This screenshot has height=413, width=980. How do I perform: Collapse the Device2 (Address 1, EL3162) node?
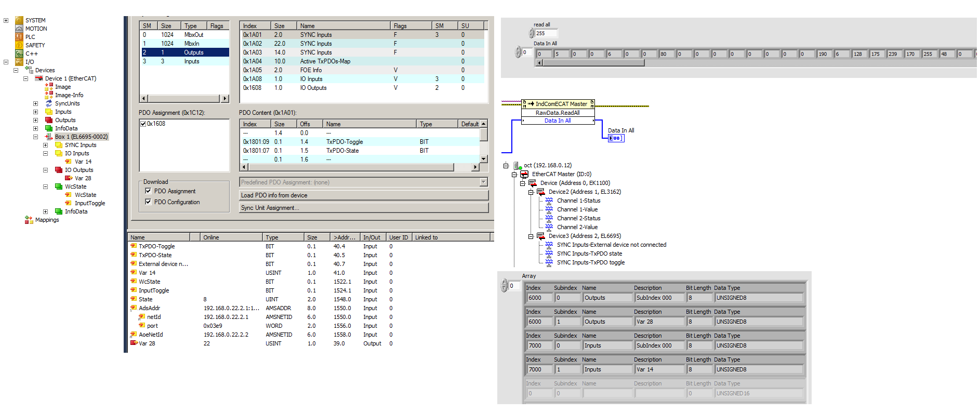pos(531,192)
